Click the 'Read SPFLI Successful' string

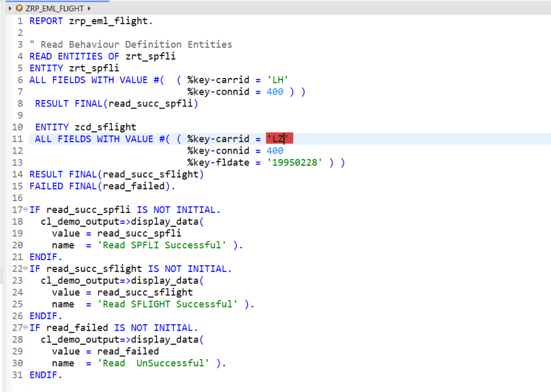tap(161, 245)
